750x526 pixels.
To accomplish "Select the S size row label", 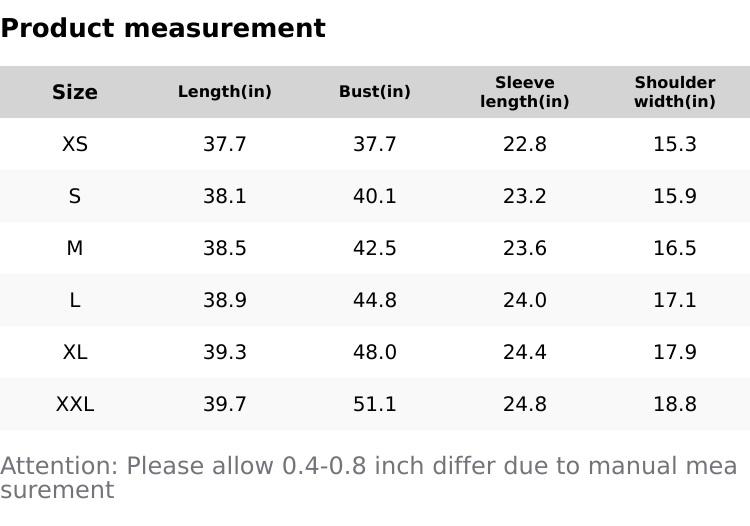I will (75, 196).
